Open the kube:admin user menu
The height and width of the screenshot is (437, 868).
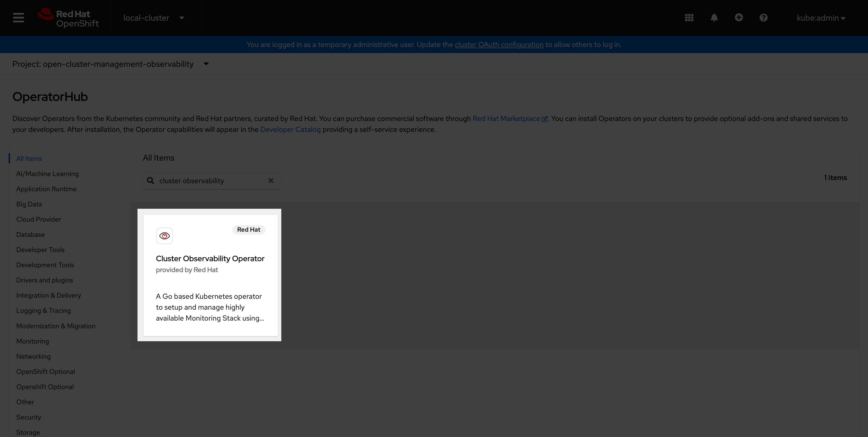pyautogui.click(x=821, y=18)
